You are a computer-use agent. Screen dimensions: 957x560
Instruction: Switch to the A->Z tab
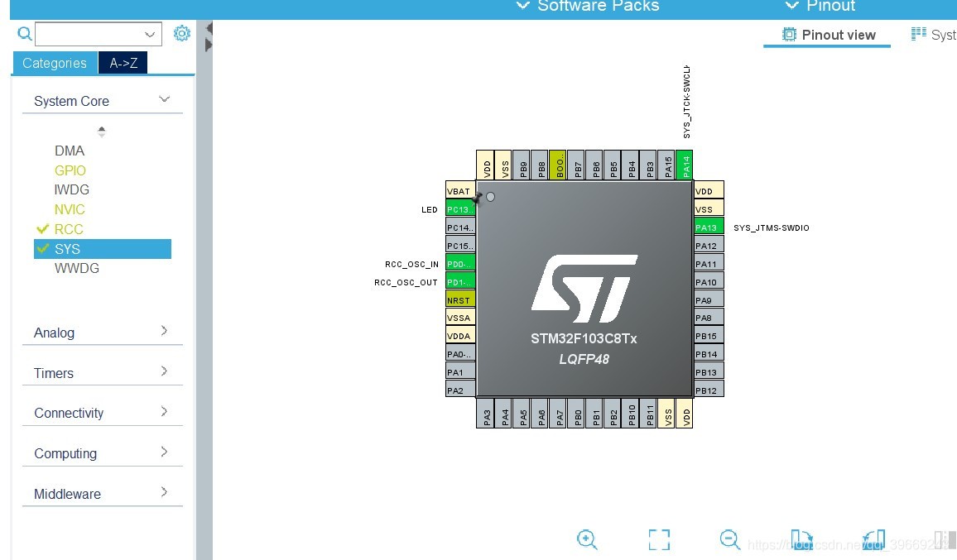point(123,63)
